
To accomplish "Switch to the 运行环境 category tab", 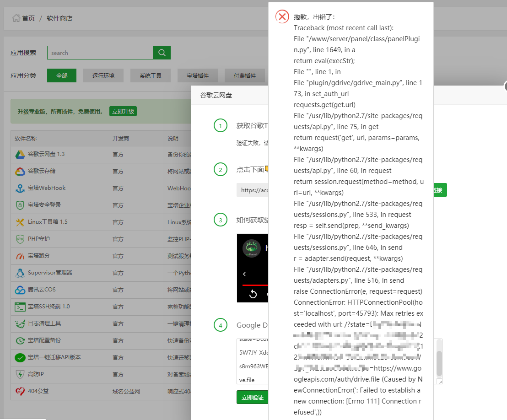I will [x=103, y=75].
